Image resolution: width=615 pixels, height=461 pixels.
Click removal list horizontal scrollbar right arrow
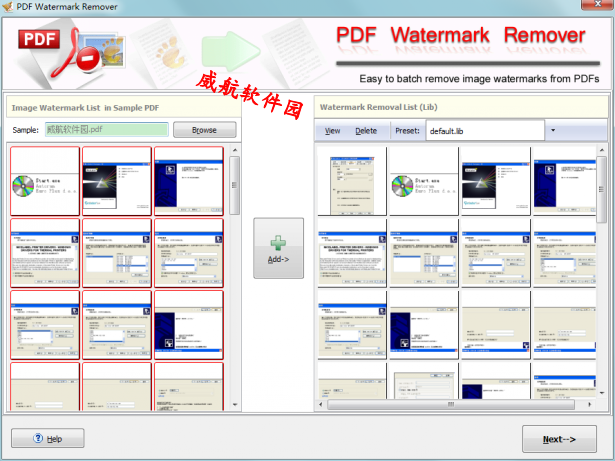point(589,404)
